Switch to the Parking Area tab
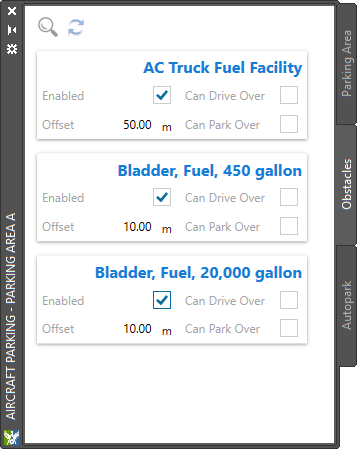 click(347, 63)
